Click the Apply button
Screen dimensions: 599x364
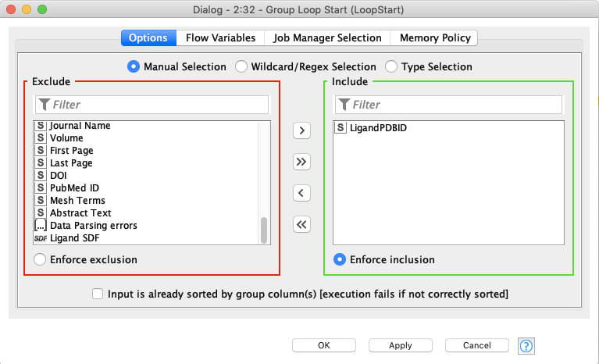point(400,345)
